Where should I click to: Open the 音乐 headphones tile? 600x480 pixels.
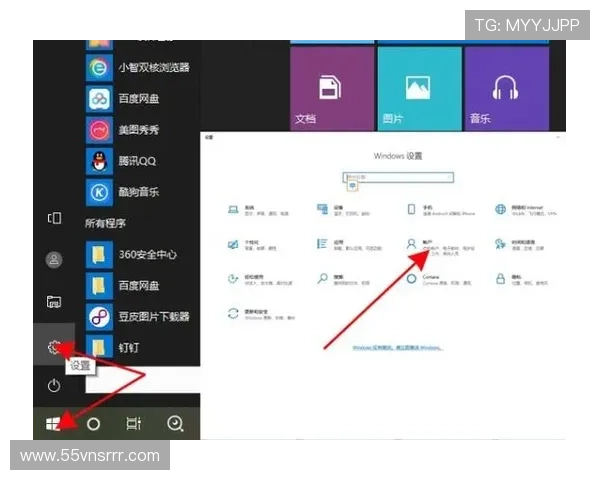click(507, 89)
